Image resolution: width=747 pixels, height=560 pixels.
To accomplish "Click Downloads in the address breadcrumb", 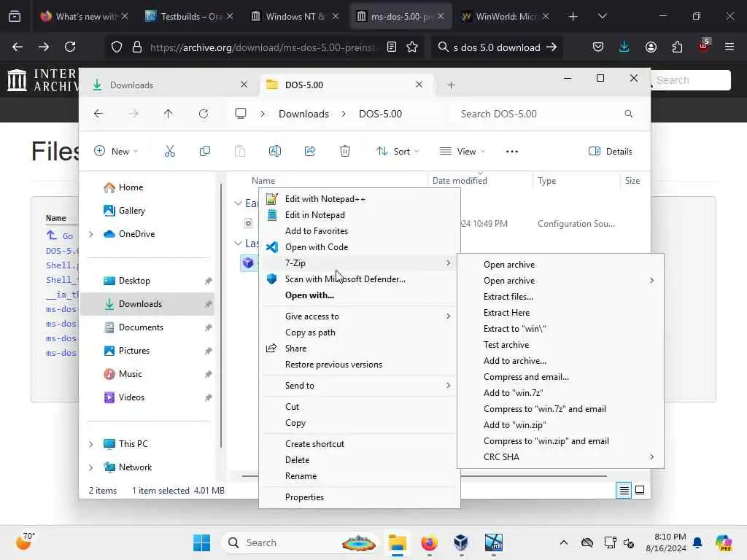I will pyautogui.click(x=303, y=114).
